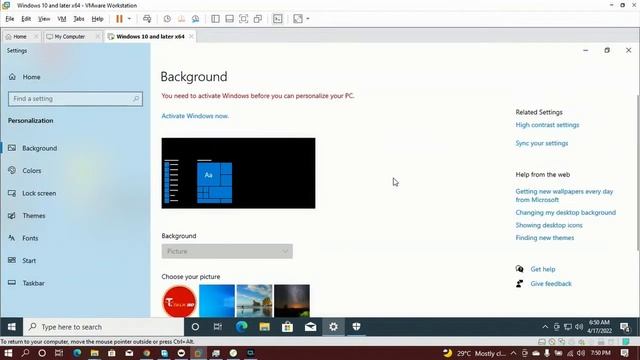Viewport: 640px width, 360px height.
Task: Open High contrast settings link
Action: tap(547, 125)
